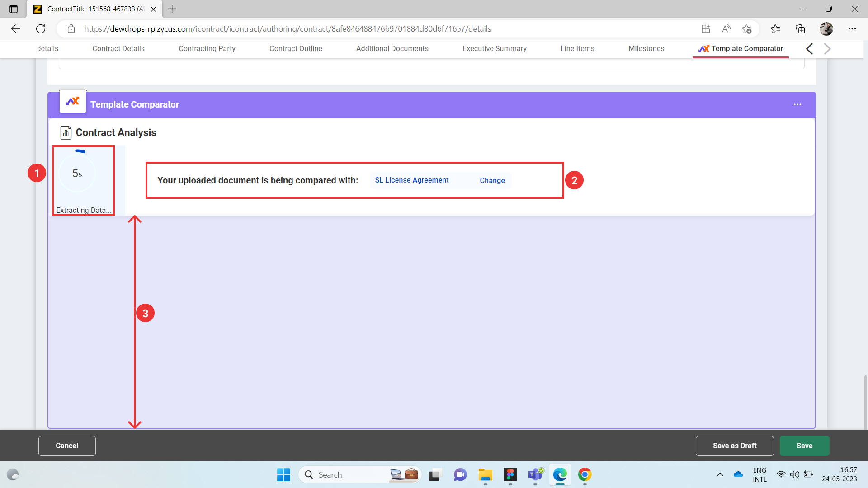
Task: Open the browser Collections icon
Action: tap(800, 29)
